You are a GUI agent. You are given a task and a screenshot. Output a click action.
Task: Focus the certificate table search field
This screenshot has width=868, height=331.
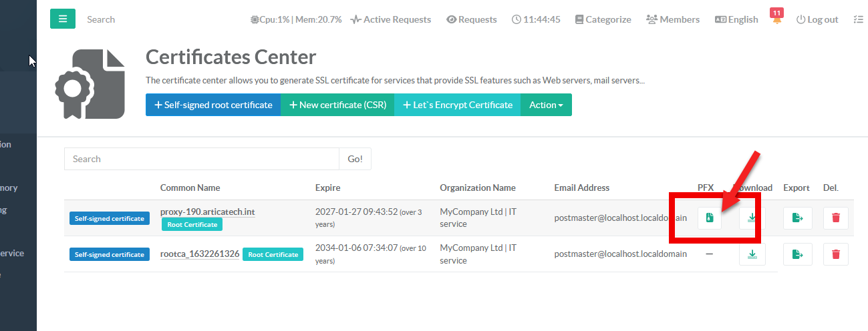click(201, 159)
